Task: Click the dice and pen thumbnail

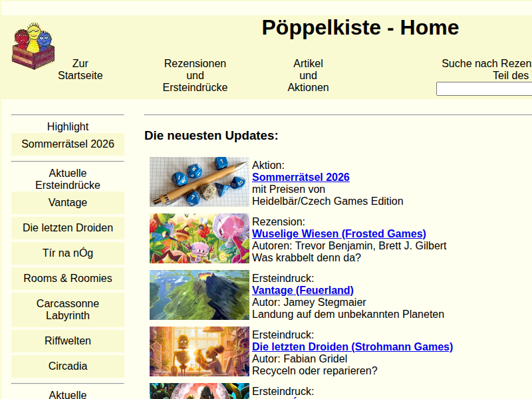Action: click(x=199, y=182)
